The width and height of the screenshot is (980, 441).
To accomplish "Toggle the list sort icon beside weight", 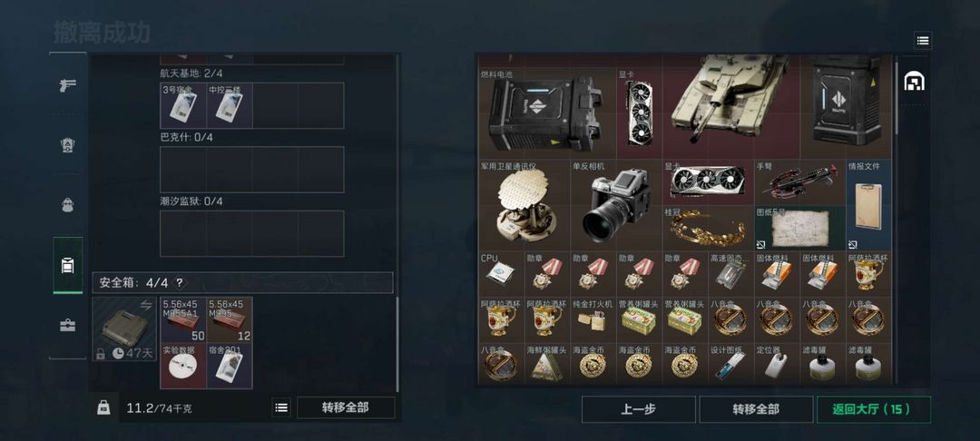I will tap(282, 408).
